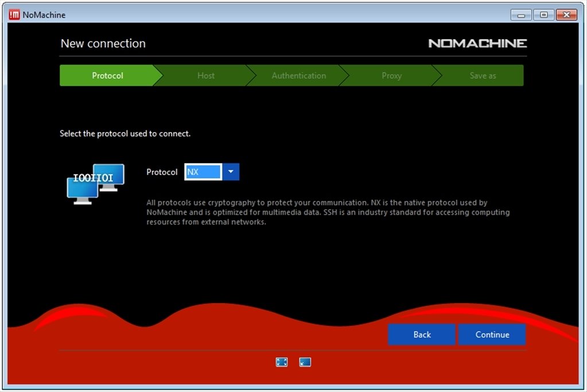Minimize the NoMachine window

pyautogui.click(x=521, y=15)
